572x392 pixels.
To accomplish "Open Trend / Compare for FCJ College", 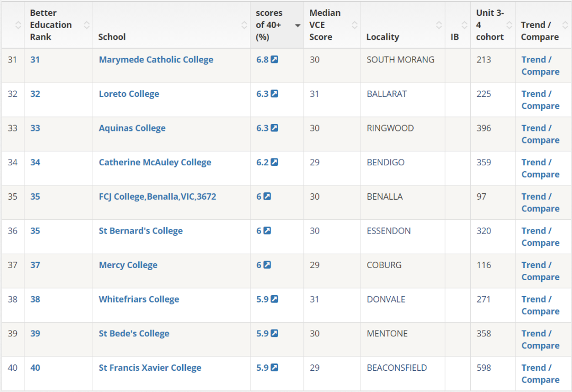I will tap(540, 202).
